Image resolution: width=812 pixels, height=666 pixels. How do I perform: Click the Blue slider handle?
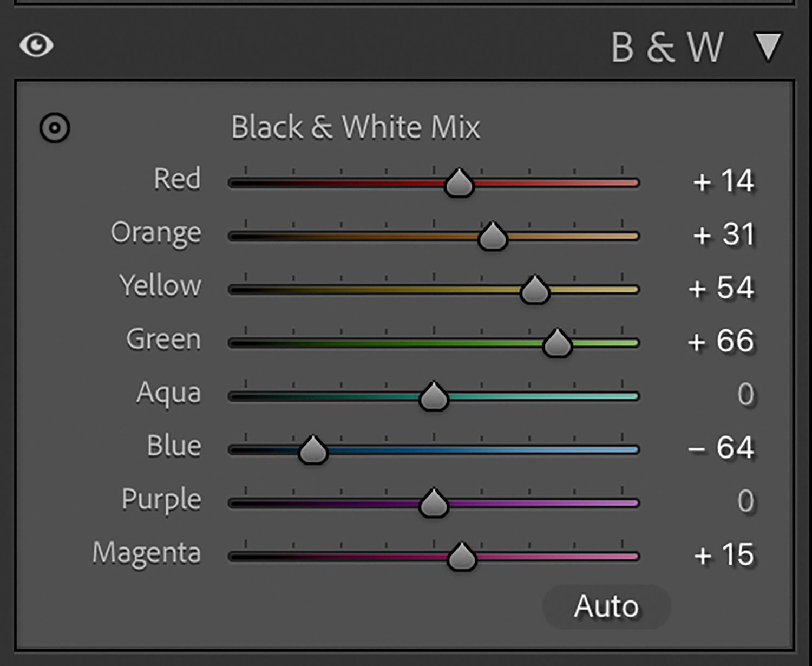(313, 450)
